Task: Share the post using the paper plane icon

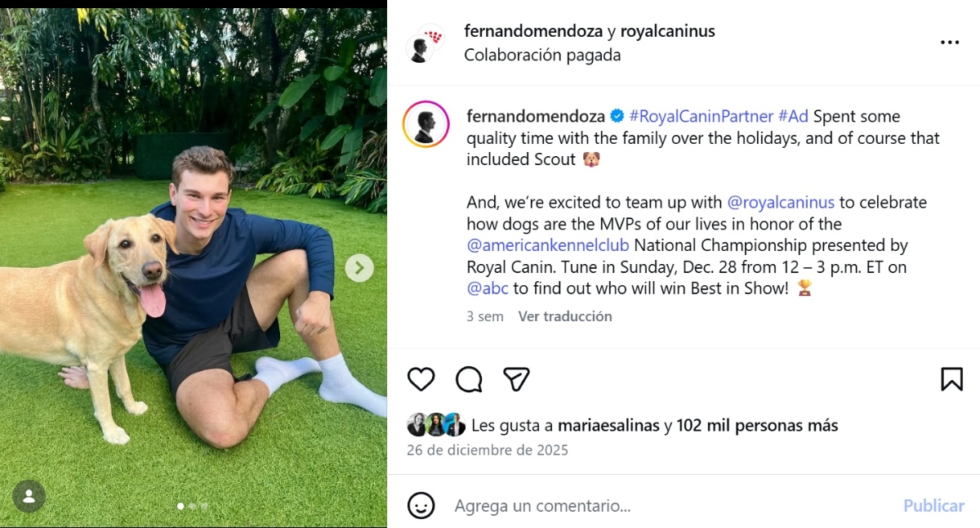Action: [x=515, y=379]
